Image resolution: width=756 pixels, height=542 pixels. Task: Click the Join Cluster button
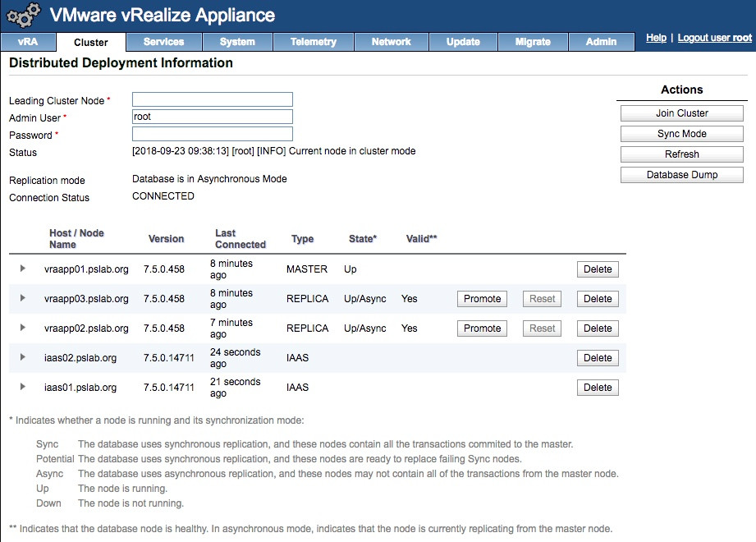coord(682,113)
